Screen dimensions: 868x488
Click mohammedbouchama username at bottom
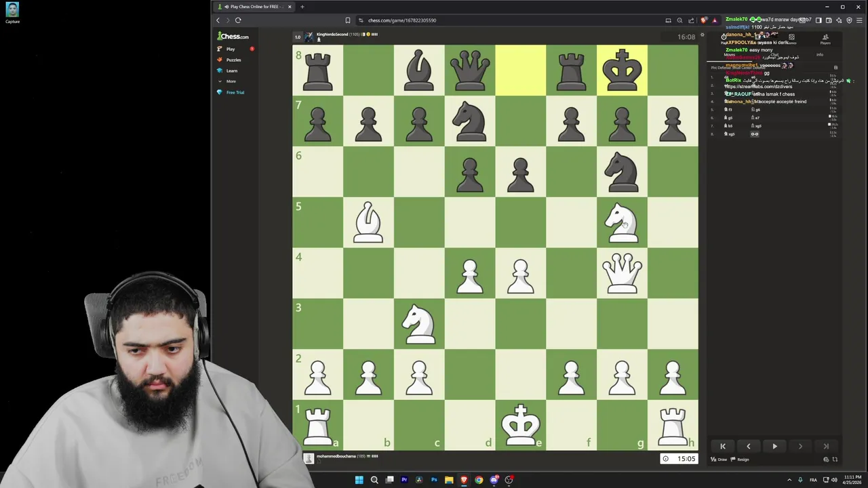tap(336, 456)
